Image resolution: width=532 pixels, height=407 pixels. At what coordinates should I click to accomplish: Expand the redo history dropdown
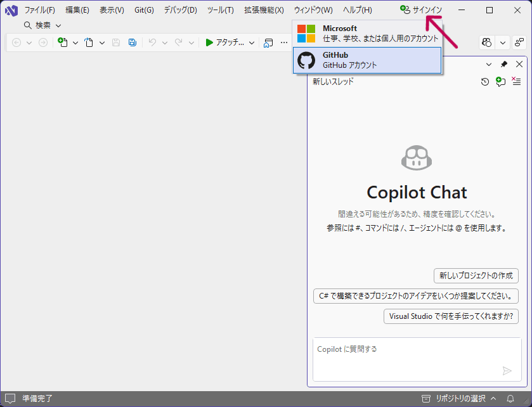pos(191,42)
